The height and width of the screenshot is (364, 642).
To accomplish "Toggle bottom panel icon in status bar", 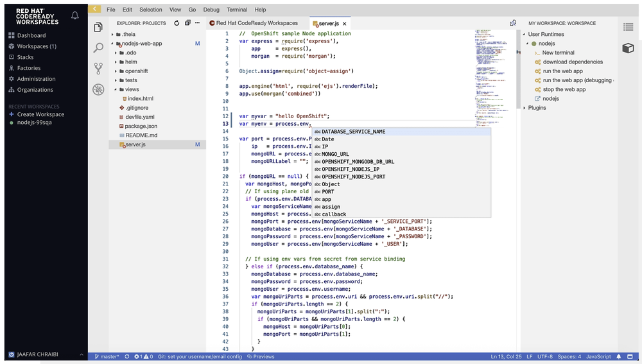I will click(x=630, y=357).
